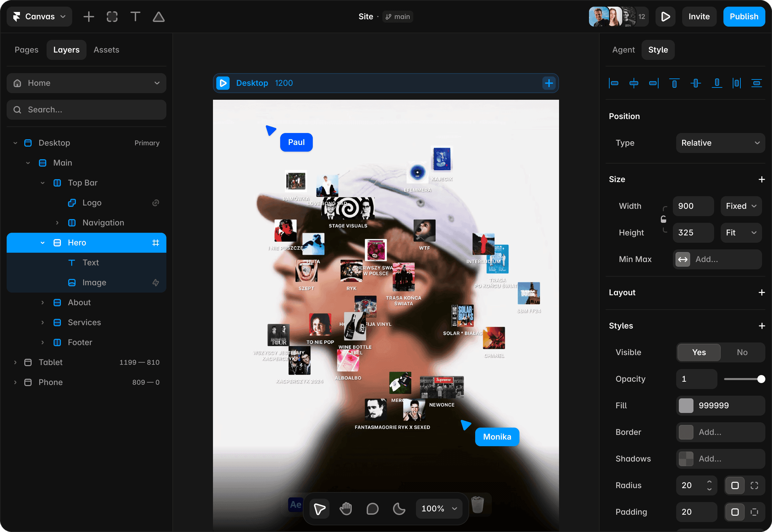
Task: Click the preview play button next to Invite
Action: click(665, 17)
